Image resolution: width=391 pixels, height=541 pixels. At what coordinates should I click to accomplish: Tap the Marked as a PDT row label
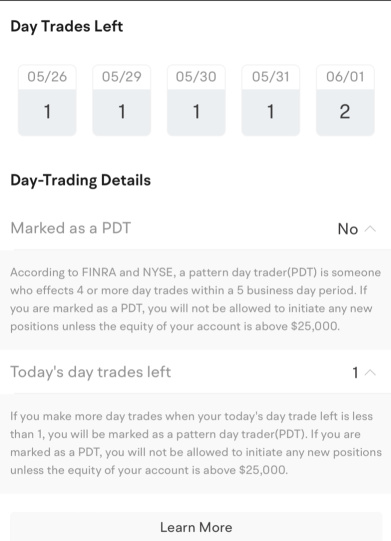click(71, 228)
